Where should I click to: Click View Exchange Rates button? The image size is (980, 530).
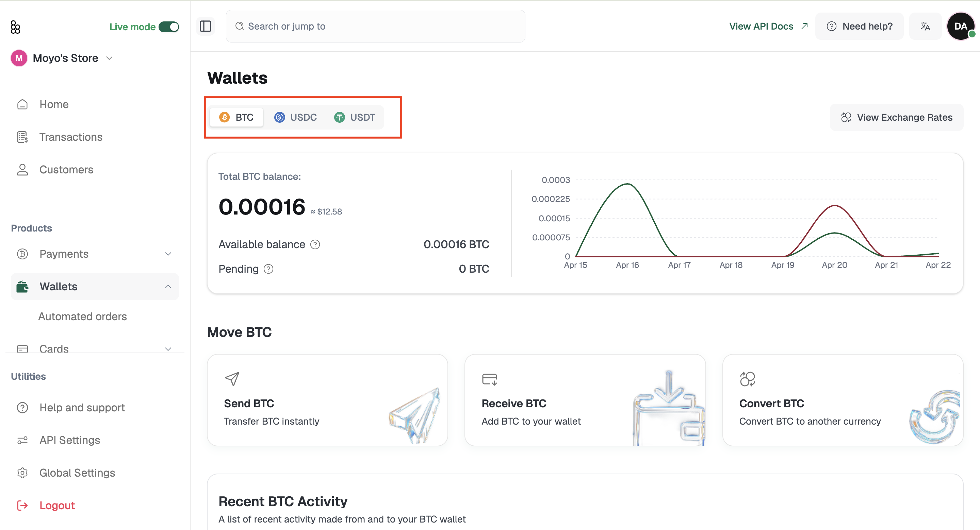896,118
